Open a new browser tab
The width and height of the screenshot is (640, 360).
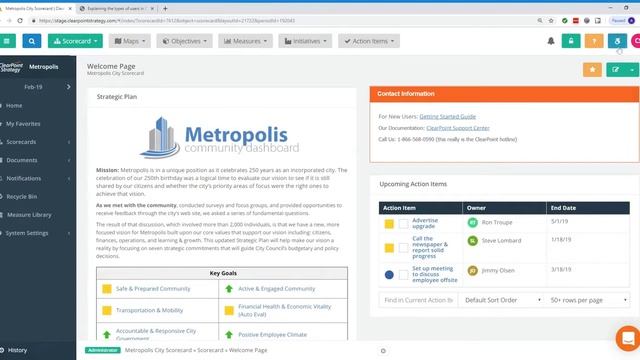point(165,8)
